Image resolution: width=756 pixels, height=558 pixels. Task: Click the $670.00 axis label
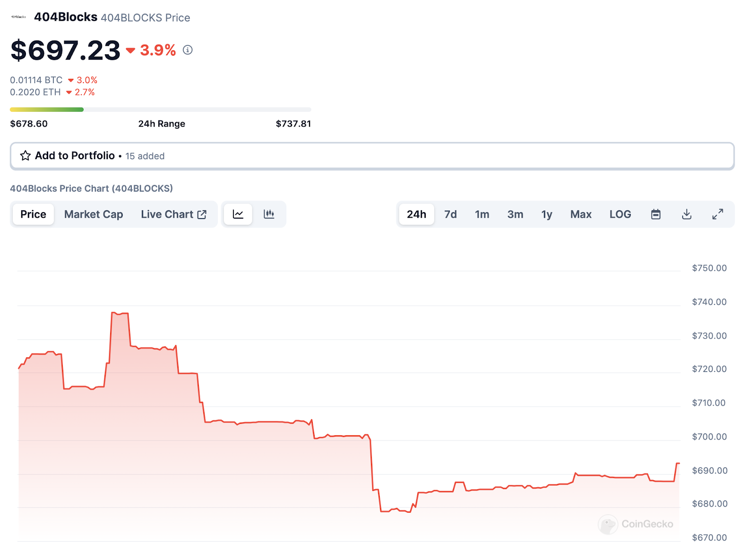709,537
